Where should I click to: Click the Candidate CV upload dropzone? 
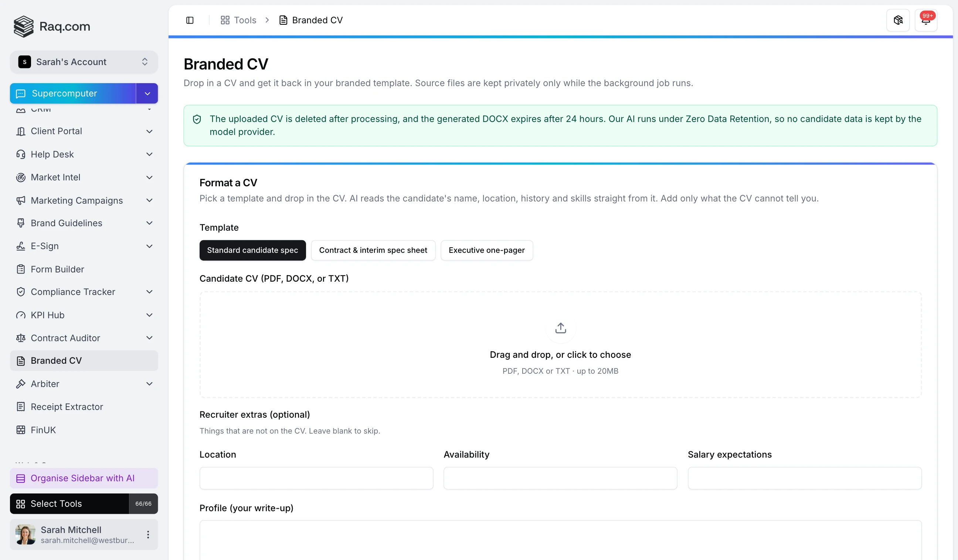(x=560, y=345)
